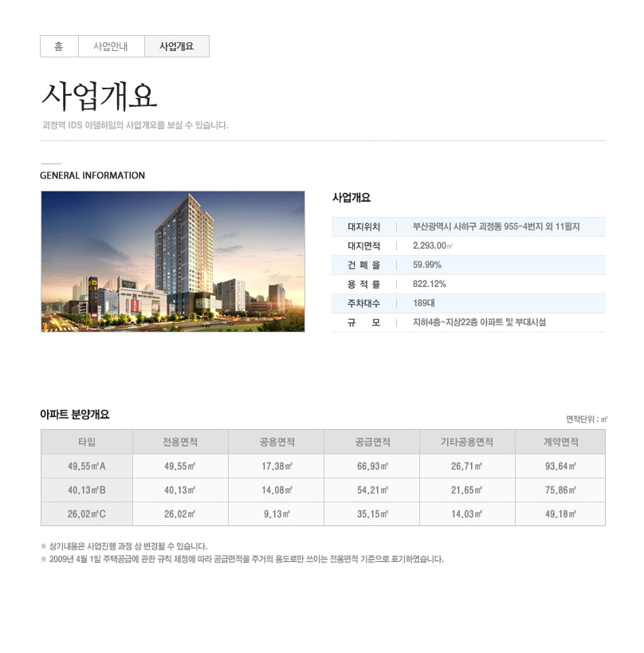
Task: Click the large 사업개요 page title
Action: pos(100,96)
